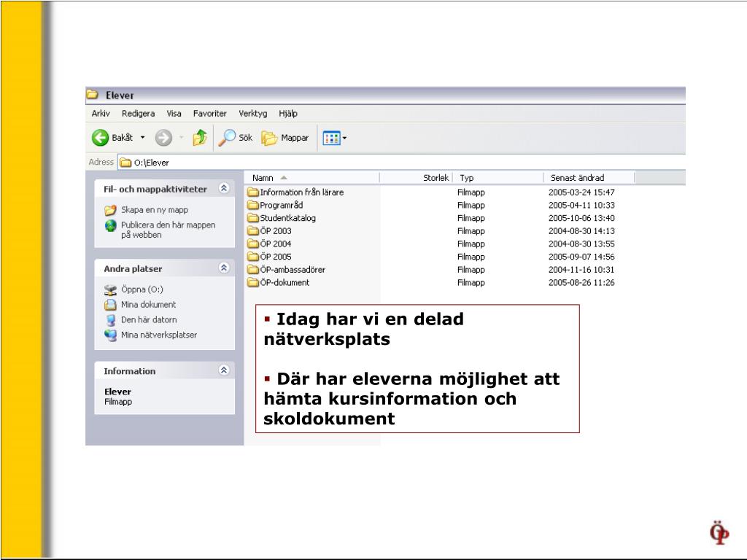The width and height of the screenshot is (747, 560).
Task: Open the Mina nätverksplatser link
Action: [158, 335]
